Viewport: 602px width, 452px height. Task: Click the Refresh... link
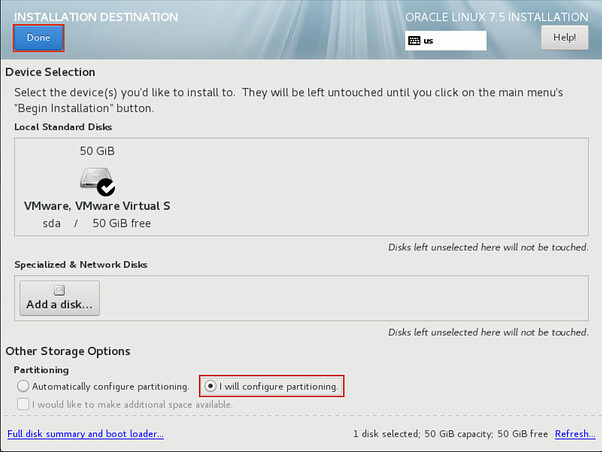point(575,434)
